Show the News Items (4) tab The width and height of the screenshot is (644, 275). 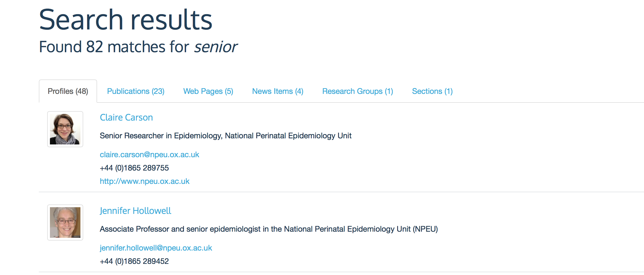click(278, 91)
